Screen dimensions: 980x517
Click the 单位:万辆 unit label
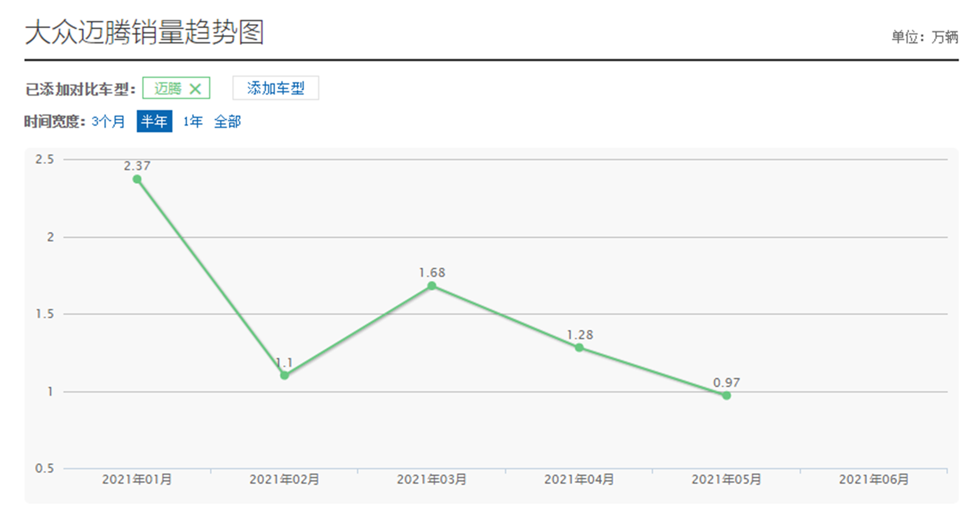(924, 37)
